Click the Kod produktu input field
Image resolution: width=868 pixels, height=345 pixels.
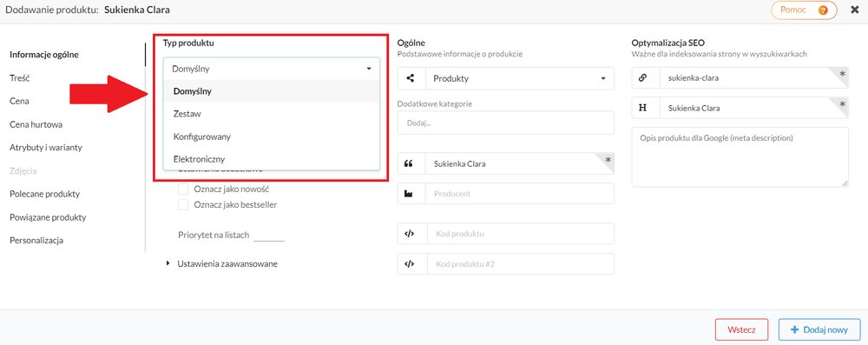pos(520,234)
